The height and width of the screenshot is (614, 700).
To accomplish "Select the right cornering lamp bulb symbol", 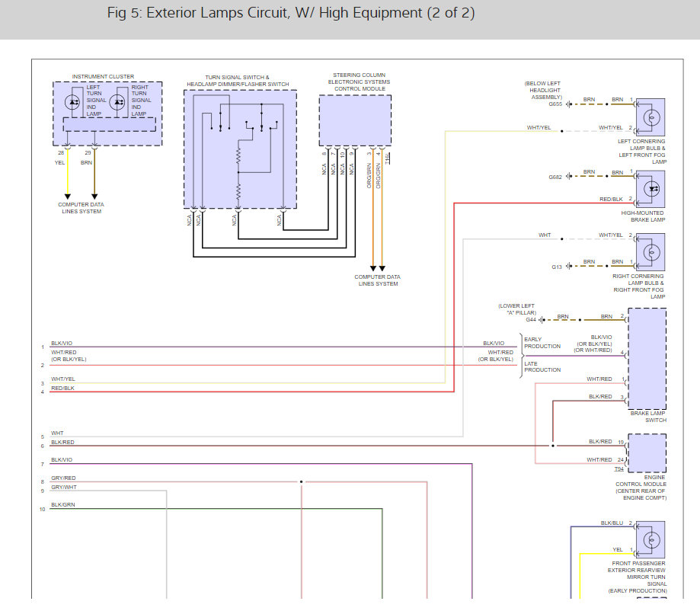I will 651,252.
